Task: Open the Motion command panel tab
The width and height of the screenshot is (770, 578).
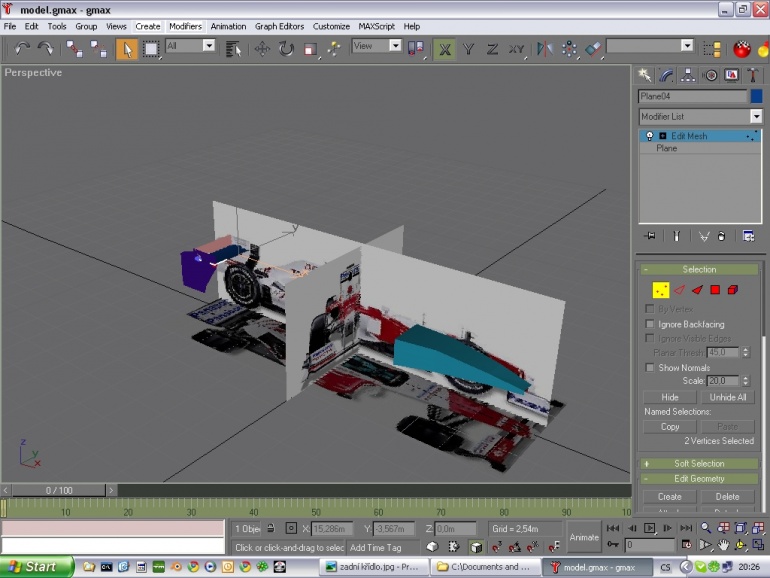Action: pyautogui.click(x=710, y=75)
